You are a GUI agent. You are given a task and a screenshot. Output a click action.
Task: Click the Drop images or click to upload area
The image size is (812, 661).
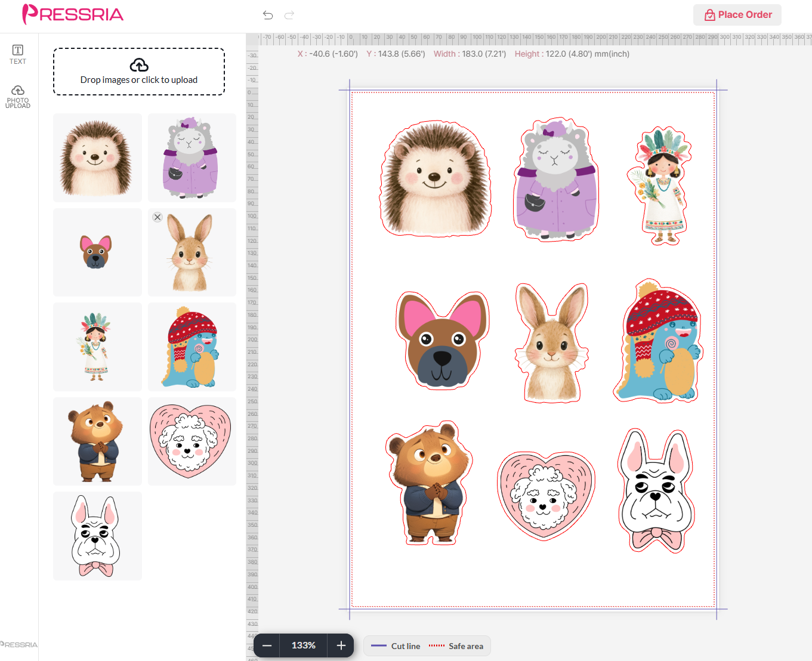click(139, 72)
